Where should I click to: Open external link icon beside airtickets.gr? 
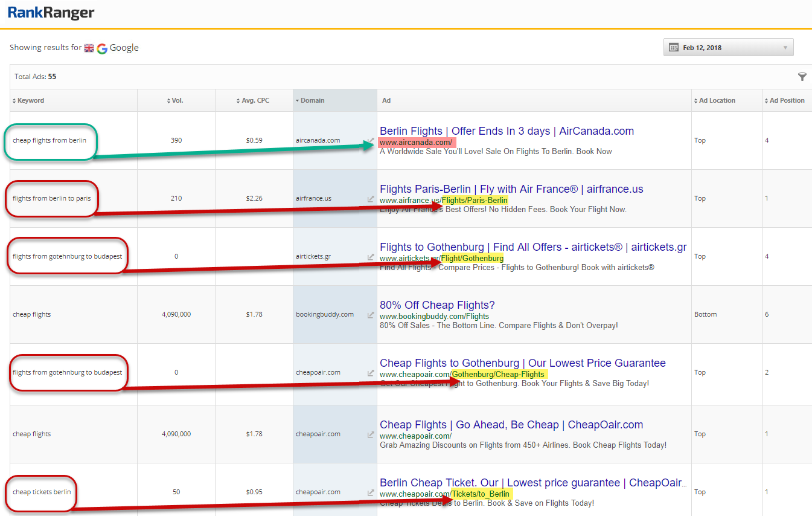click(370, 257)
